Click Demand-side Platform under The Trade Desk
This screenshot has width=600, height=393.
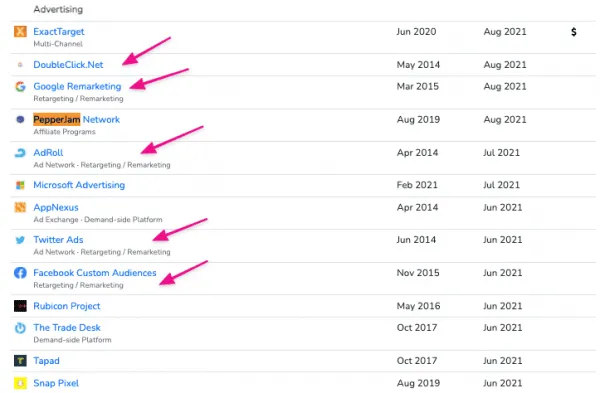point(72,340)
